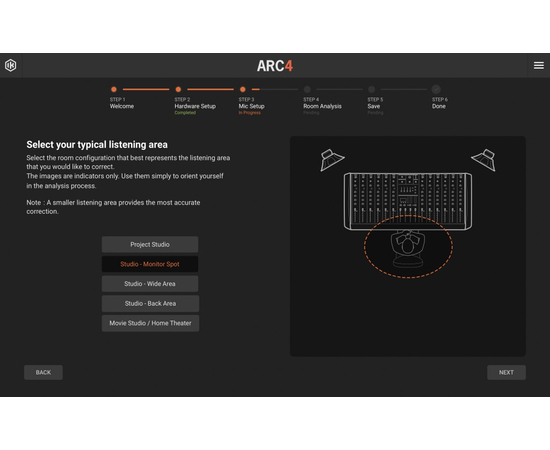Image resolution: width=550 pixels, height=450 pixels.
Task: Click the listener figure in dashed ellipse
Action: click(x=408, y=248)
